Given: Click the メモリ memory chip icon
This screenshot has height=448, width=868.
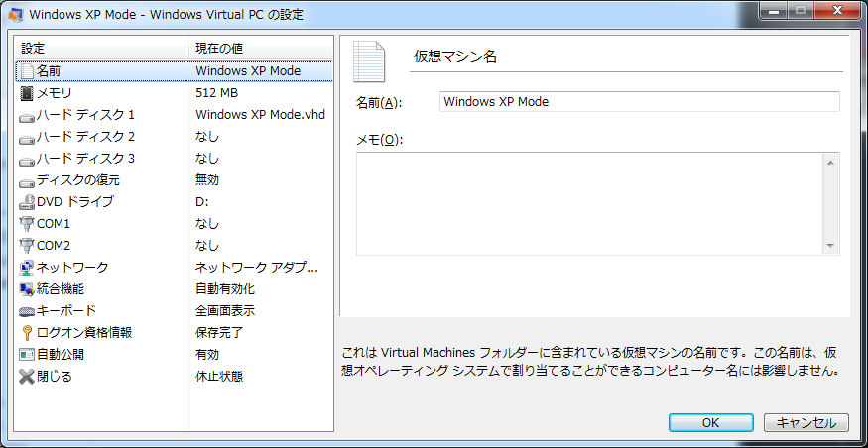Looking at the screenshot, I should [27, 93].
